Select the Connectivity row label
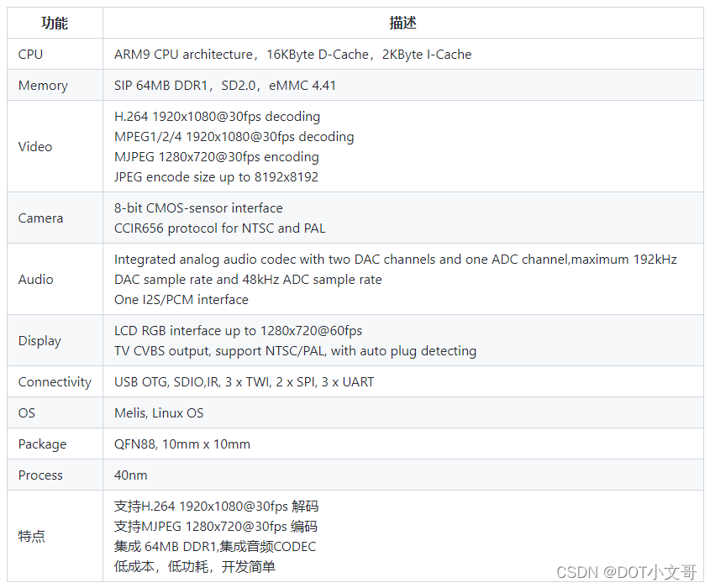 point(55,382)
